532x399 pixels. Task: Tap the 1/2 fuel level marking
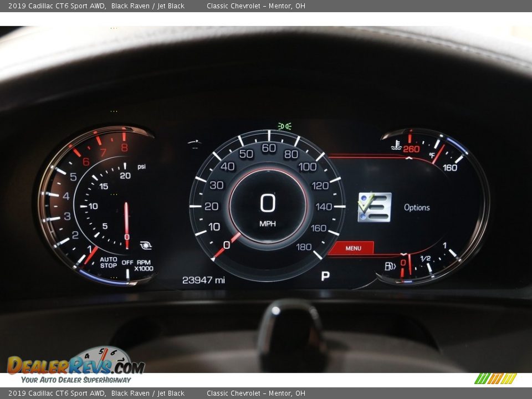tap(426, 259)
